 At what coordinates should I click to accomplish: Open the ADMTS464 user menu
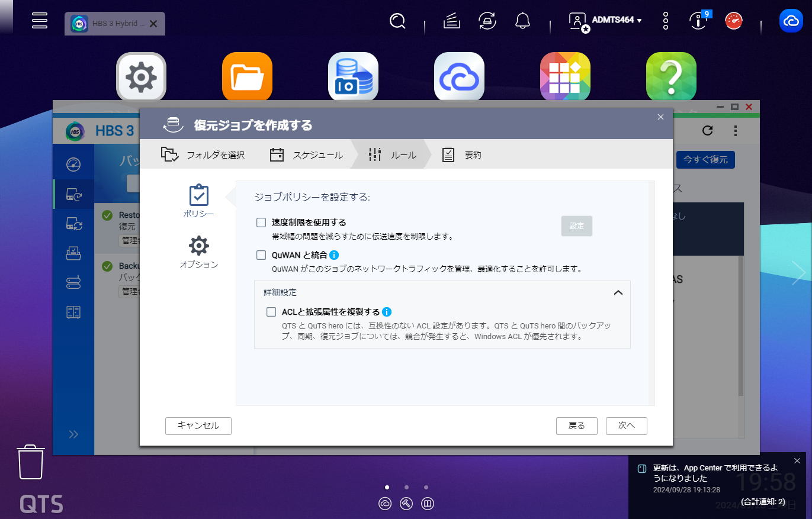click(605, 21)
